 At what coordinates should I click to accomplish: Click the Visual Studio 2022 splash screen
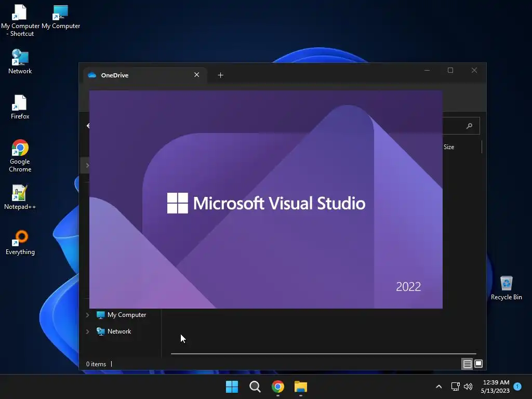tap(265, 199)
